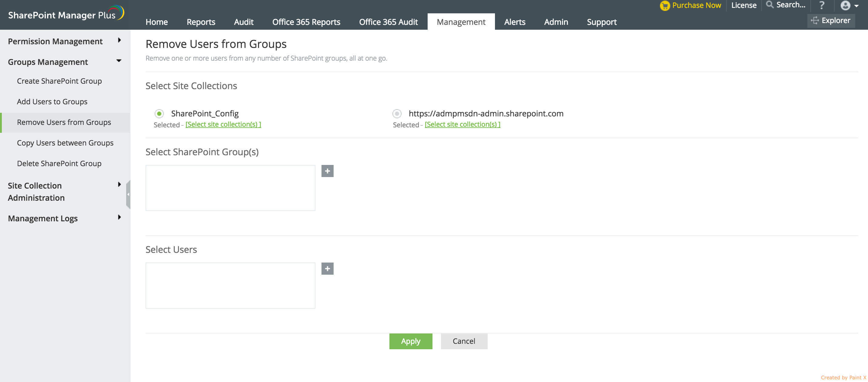Screen dimensions: 868x382
Task: Collapse the Groups Management section
Action: pyautogui.click(x=119, y=61)
